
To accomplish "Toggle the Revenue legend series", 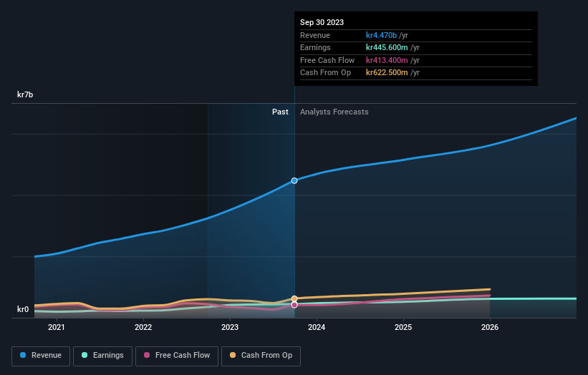I will click(41, 356).
